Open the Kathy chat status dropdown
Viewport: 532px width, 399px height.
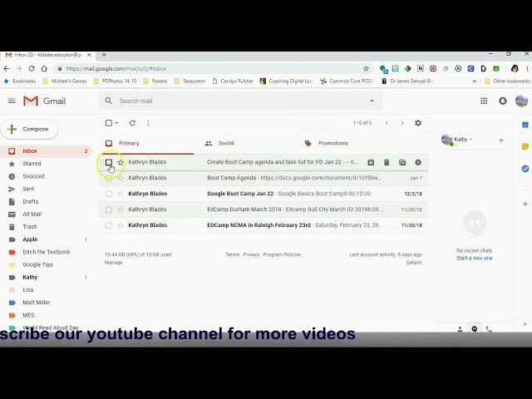click(x=470, y=140)
